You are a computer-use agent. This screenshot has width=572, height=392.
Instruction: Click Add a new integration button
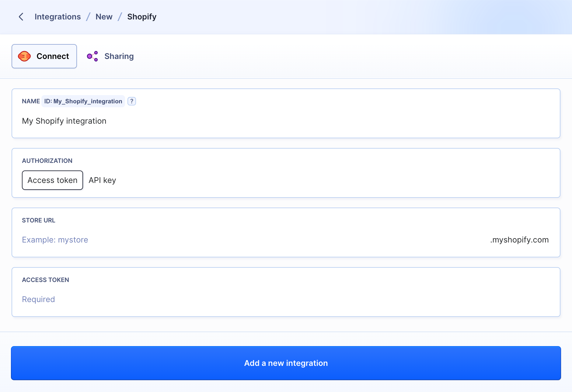286,363
